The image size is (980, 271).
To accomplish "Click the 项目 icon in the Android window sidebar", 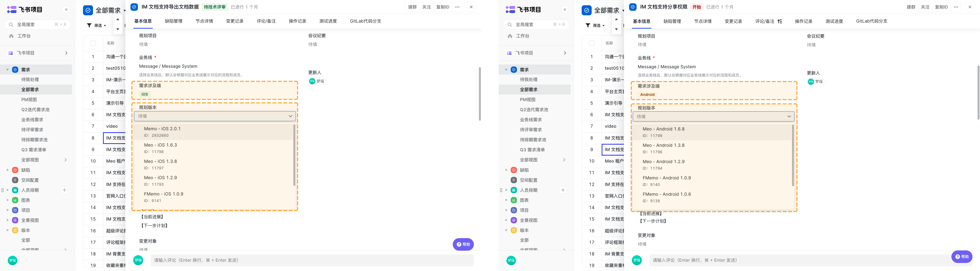I will pyautogui.click(x=514, y=210).
